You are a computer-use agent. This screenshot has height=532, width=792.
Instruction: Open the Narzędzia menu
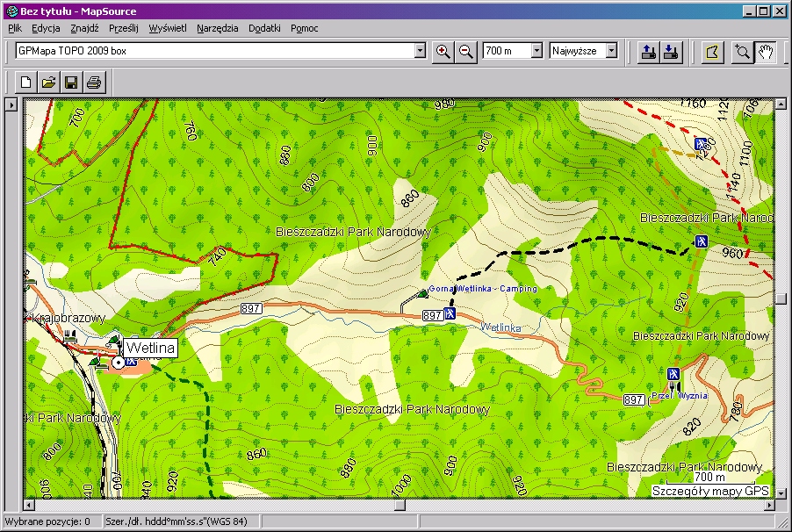[218, 28]
